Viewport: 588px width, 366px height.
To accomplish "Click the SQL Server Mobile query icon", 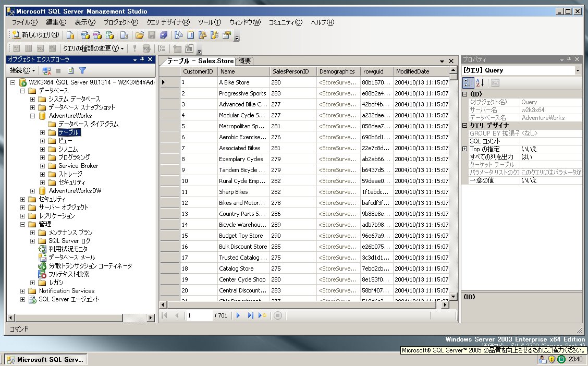I will [x=124, y=35].
